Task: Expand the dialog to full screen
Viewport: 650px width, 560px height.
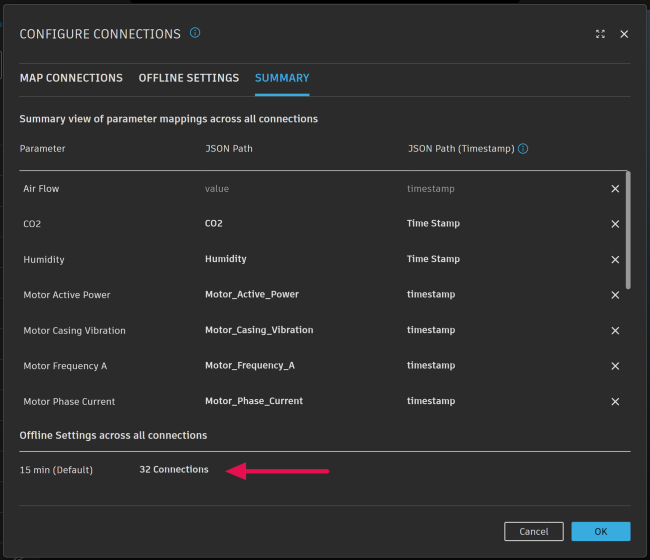Action: click(x=600, y=34)
